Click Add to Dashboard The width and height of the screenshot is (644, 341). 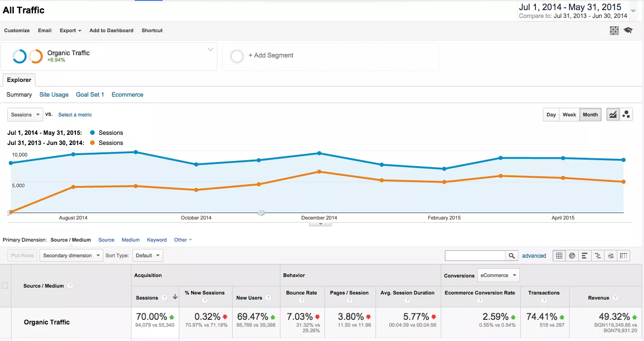111,30
